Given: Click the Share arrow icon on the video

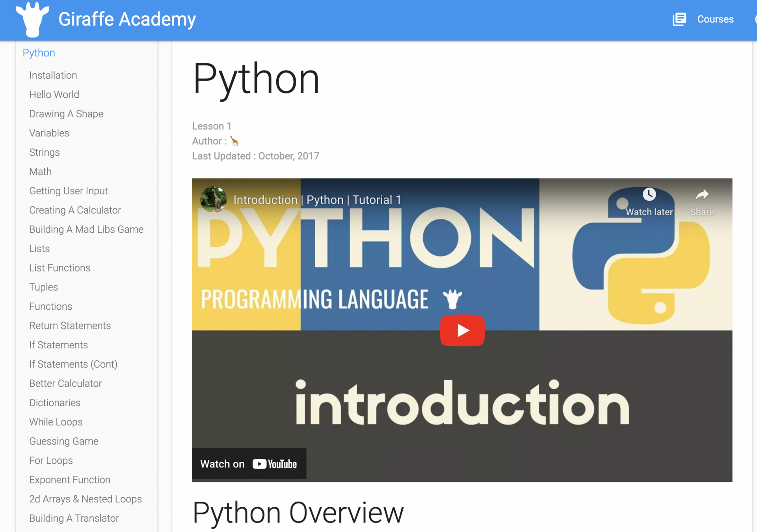Looking at the screenshot, I should pyautogui.click(x=702, y=194).
